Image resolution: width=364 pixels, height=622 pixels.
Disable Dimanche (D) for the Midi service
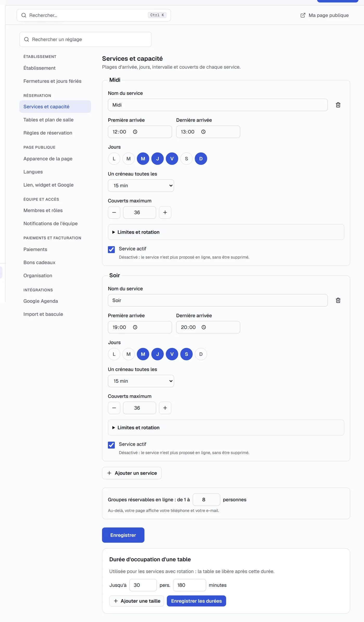tap(201, 159)
